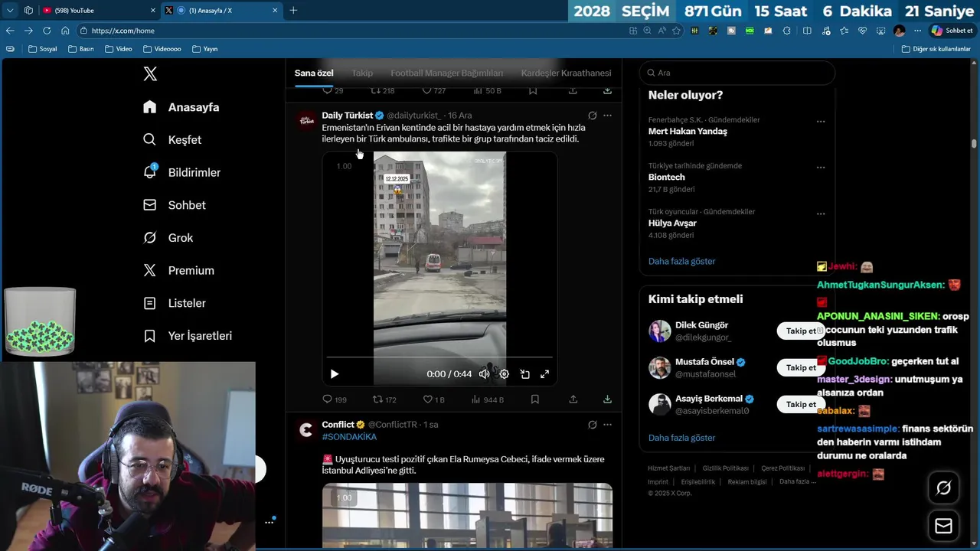Click the x.com address bar
This screenshot has width=980, height=551.
352,31
